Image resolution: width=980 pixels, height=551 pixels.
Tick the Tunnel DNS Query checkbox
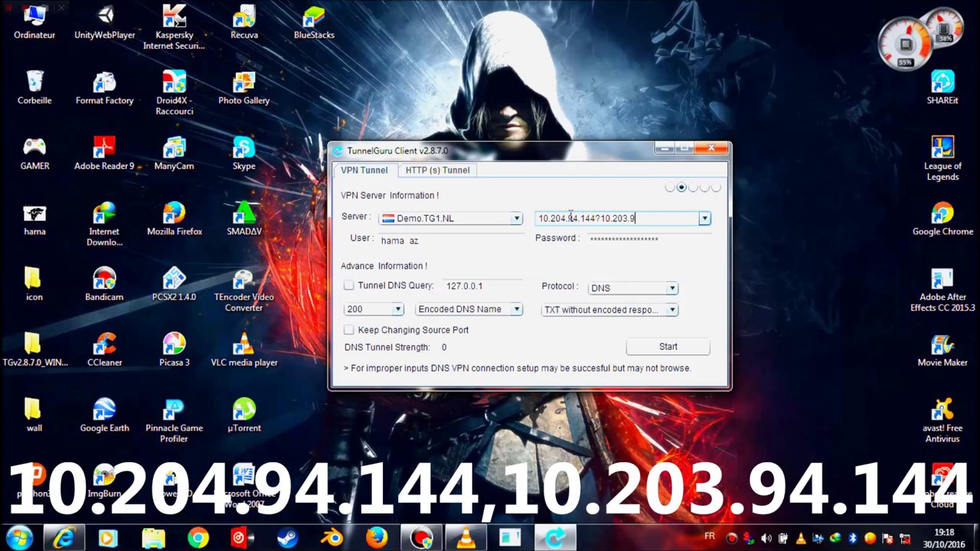349,285
